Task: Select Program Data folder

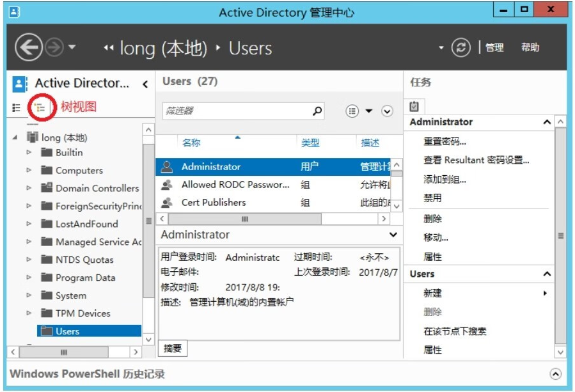Action: (86, 278)
